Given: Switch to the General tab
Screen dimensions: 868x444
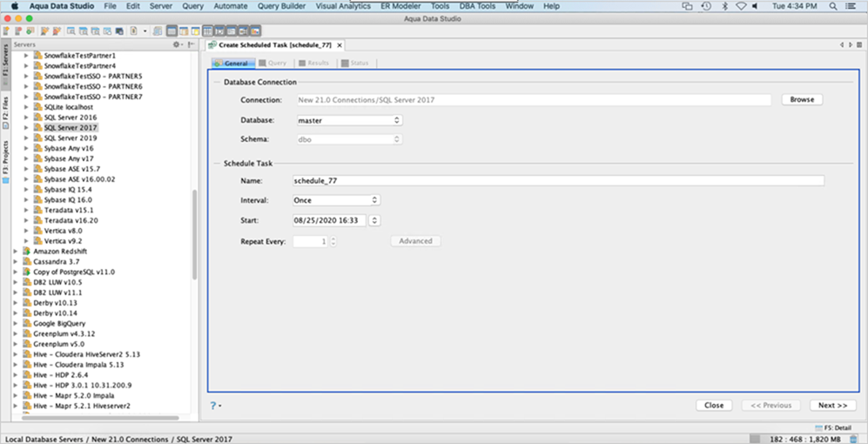Looking at the screenshot, I should 233,63.
